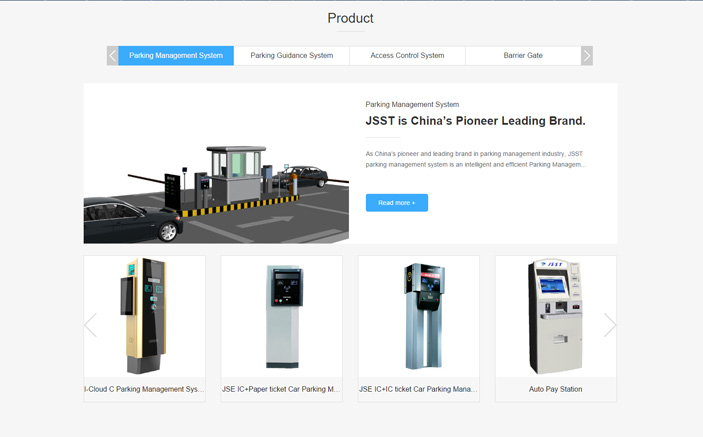Open the parking entrance scene image
The image size is (703, 437).
[216, 164]
